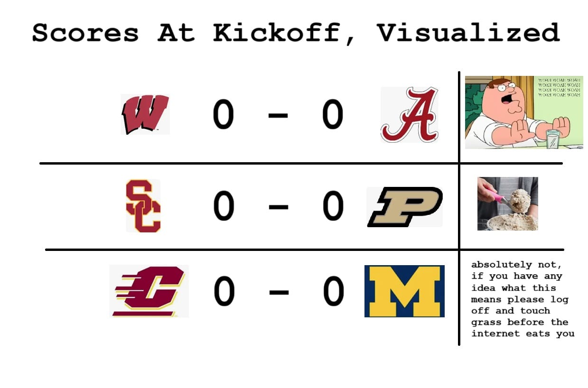The image size is (588, 388).
Task: Select Purdue's score of 0
Action: [x=333, y=206]
